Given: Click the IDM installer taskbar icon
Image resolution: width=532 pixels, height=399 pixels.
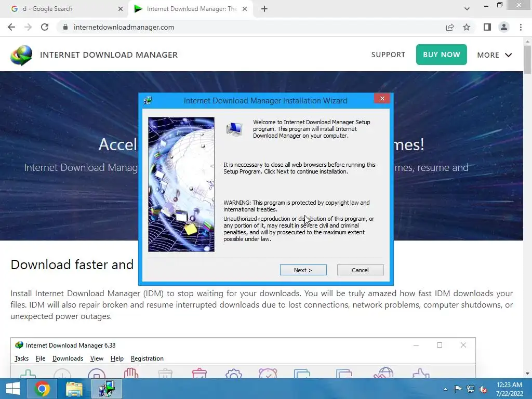Looking at the screenshot, I should click(x=107, y=389).
